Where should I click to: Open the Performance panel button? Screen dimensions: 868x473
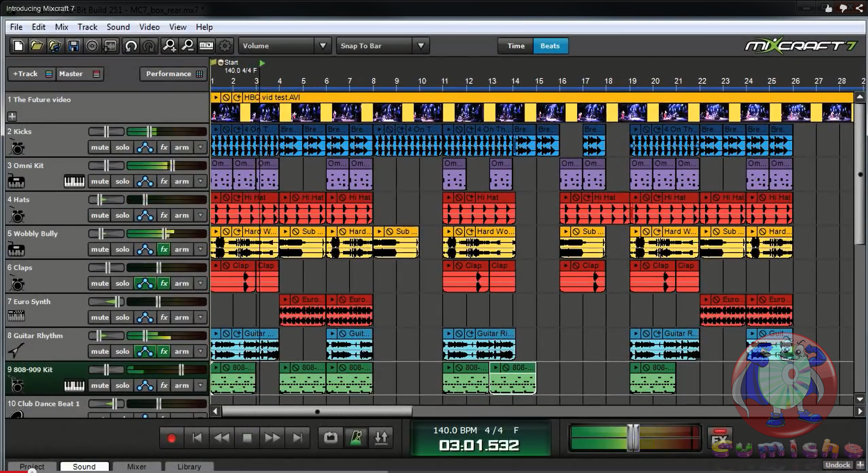pyautogui.click(x=173, y=73)
